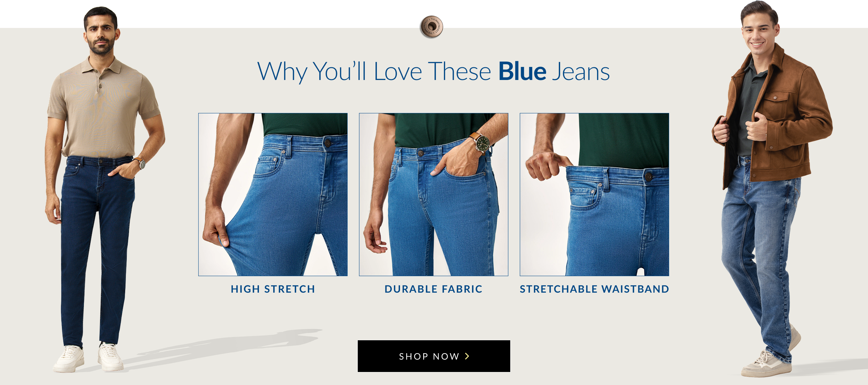Click the STRETCHABLE WAISTBAND caption
Screen dimensions: 868x385
click(594, 289)
